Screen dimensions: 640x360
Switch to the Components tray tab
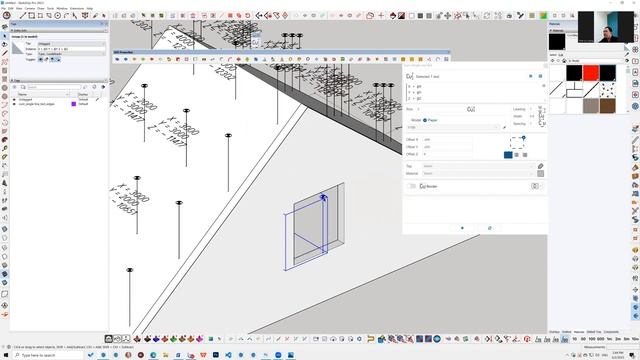[611, 332]
